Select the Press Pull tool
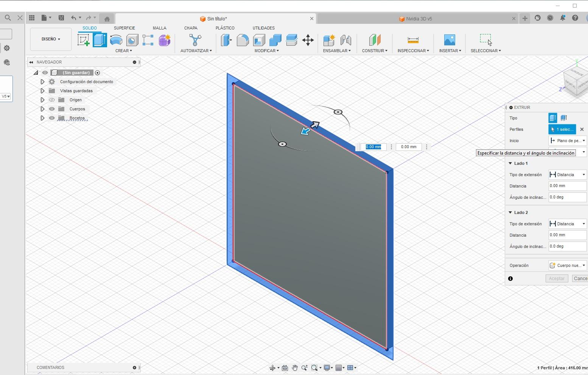588x375 pixels. point(226,40)
